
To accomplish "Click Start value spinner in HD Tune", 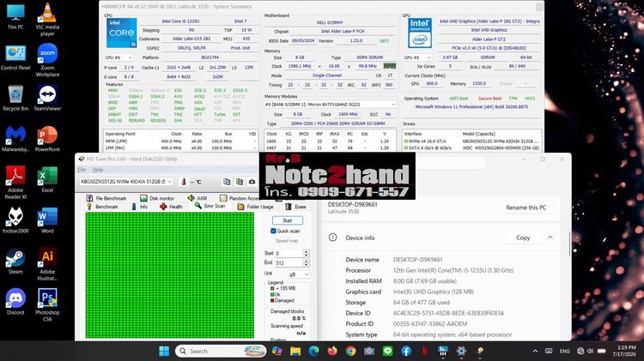I will (x=306, y=253).
